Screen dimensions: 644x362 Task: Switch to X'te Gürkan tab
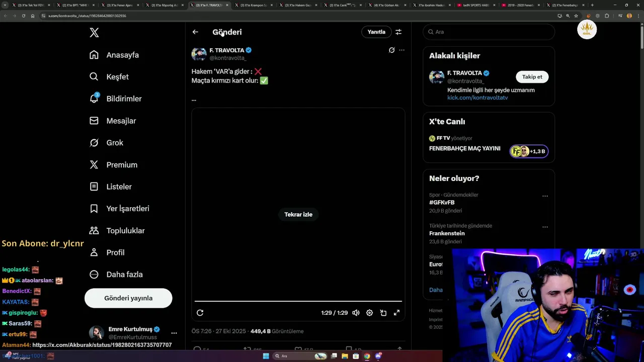tap(387, 5)
